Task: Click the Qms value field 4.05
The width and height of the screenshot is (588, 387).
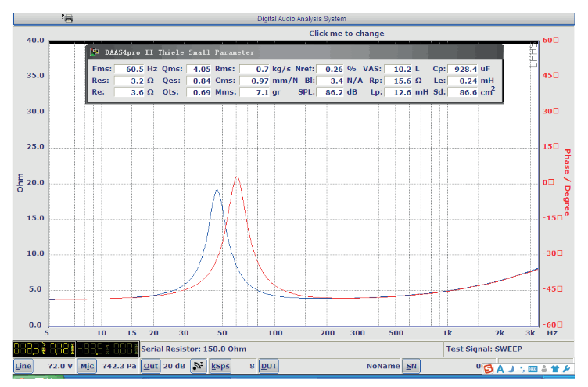Action: click(x=199, y=69)
